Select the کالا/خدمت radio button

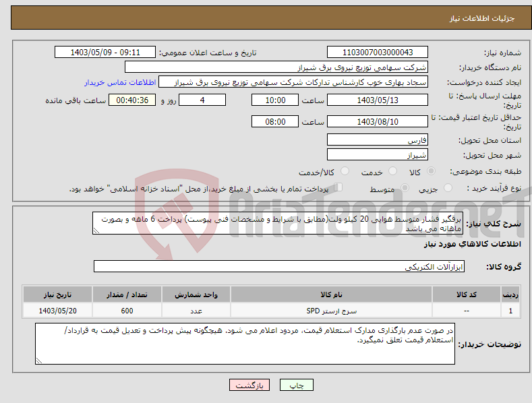pyautogui.click(x=345, y=171)
